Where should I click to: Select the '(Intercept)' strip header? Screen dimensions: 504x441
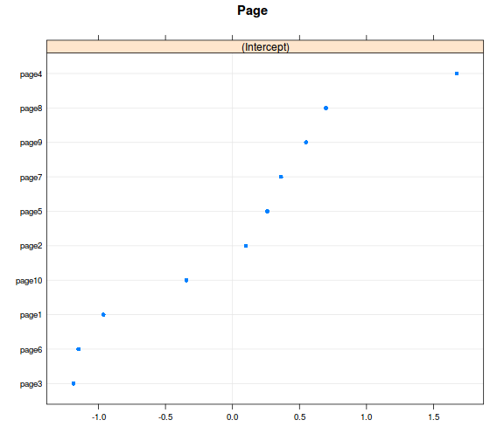click(x=265, y=47)
